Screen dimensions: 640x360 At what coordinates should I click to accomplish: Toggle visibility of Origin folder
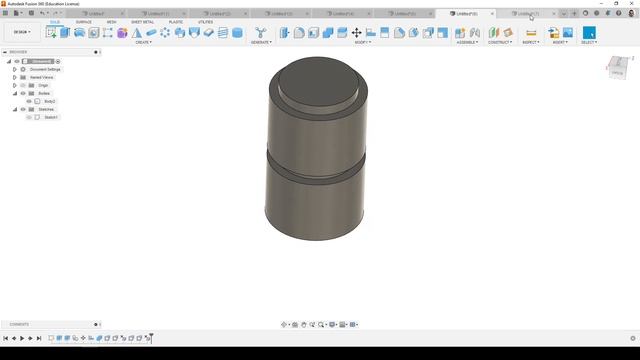(x=23, y=85)
